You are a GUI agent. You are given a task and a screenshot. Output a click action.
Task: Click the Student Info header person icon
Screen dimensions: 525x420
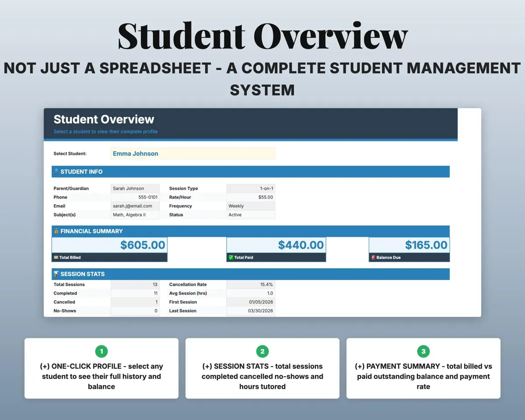pyautogui.click(x=56, y=171)
